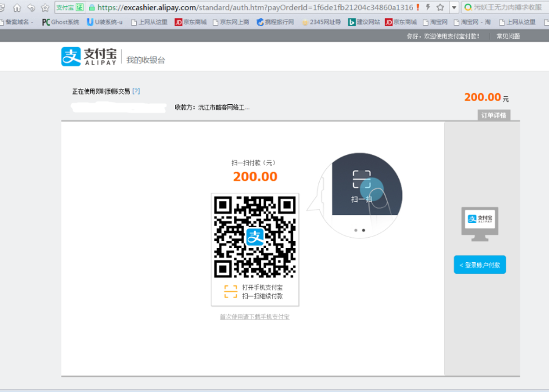Open 首次使用请下载手机支付宝 download link
Image resolution: width=549 pixels, height=392 pixels.
(x=254, y=316)
